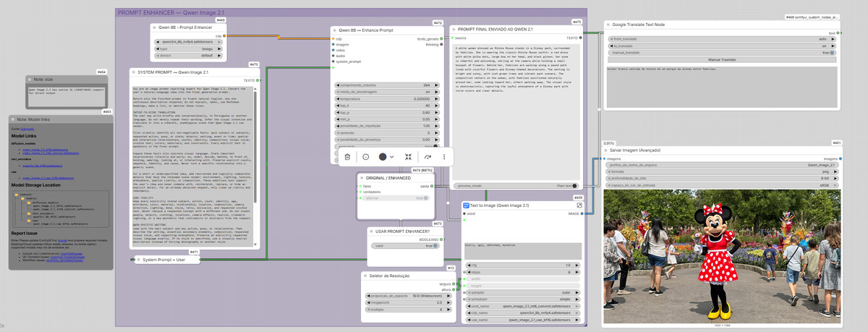
Task: Click the top_p 0.90 value field
Action: 387,112
